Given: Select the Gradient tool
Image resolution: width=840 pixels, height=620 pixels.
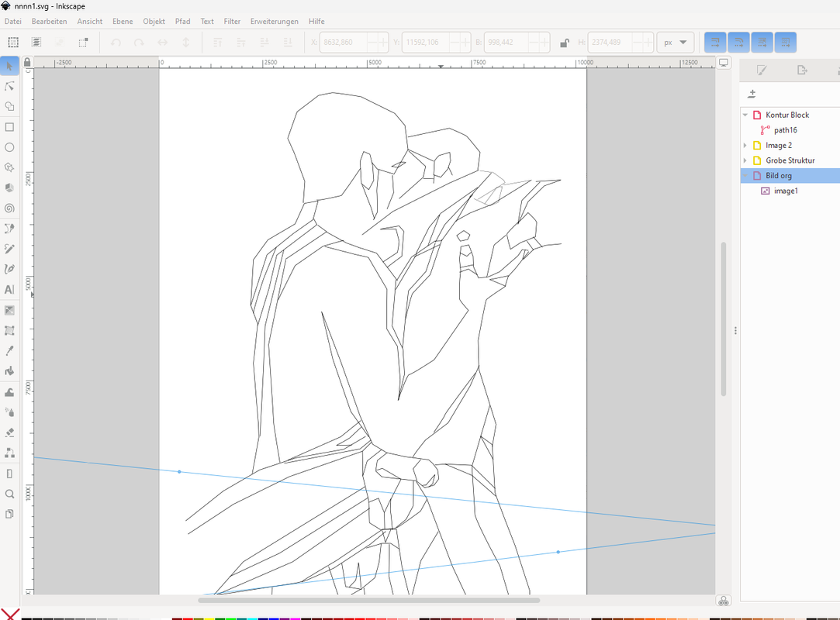Looking at the screenshot, I should point(9,311).
